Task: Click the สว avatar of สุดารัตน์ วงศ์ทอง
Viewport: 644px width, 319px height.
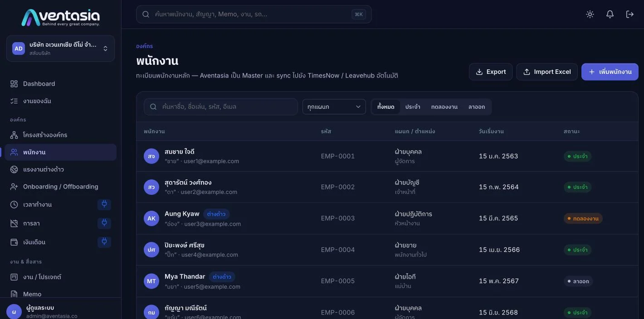Action: click(151, 187)
